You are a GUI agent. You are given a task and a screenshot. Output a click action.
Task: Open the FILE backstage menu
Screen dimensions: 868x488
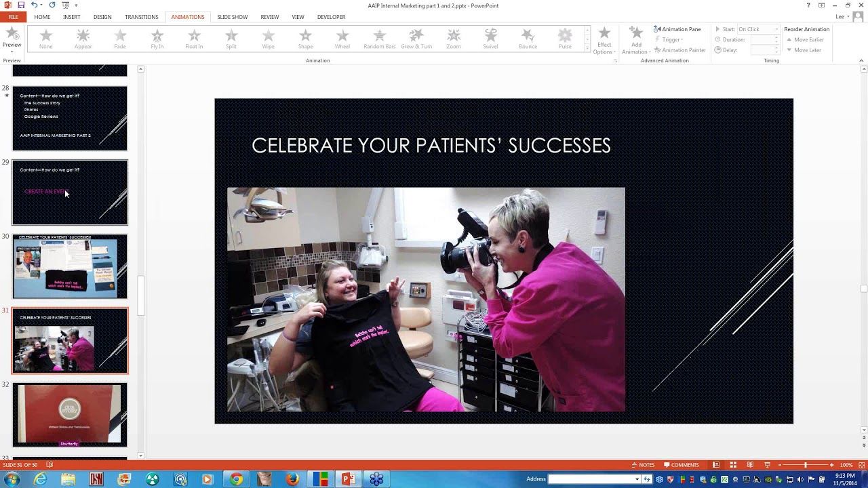tap(13, 17)
